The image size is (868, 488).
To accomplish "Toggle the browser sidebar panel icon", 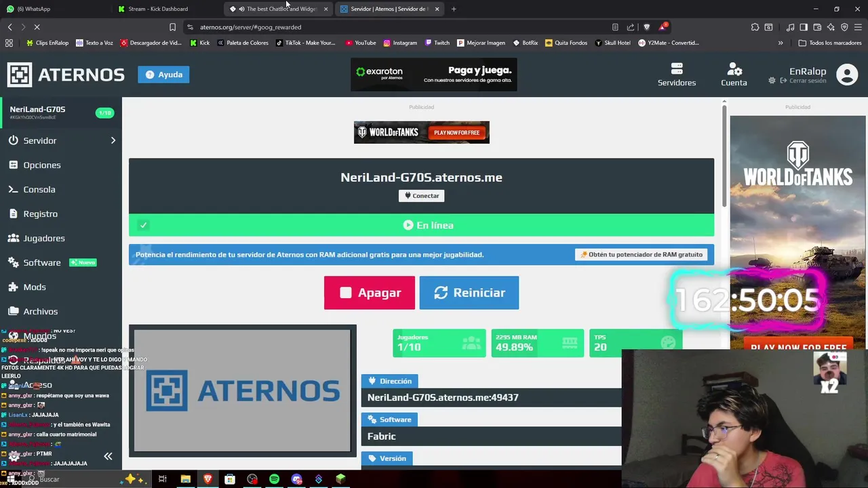I will pos(804,27).
